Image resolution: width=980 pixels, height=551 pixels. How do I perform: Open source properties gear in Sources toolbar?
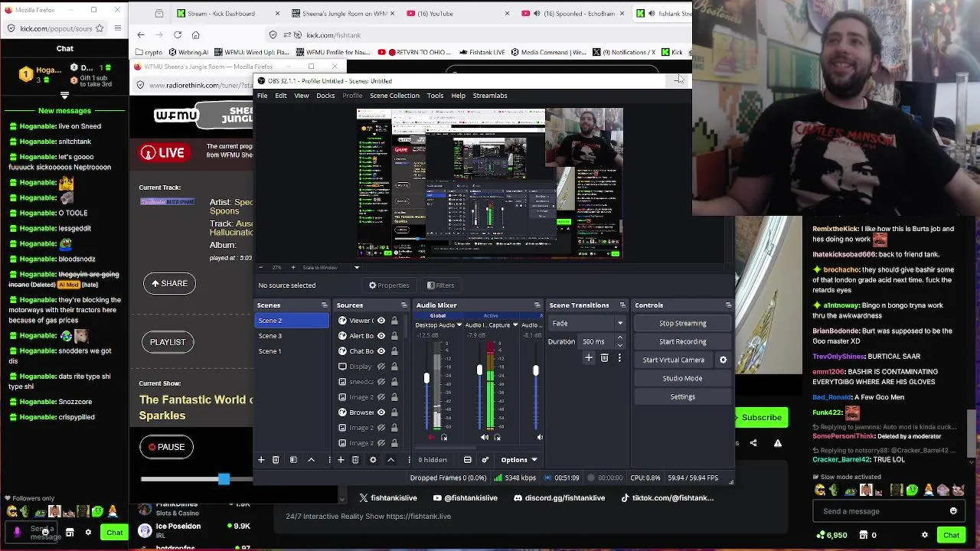coord(373,460)
